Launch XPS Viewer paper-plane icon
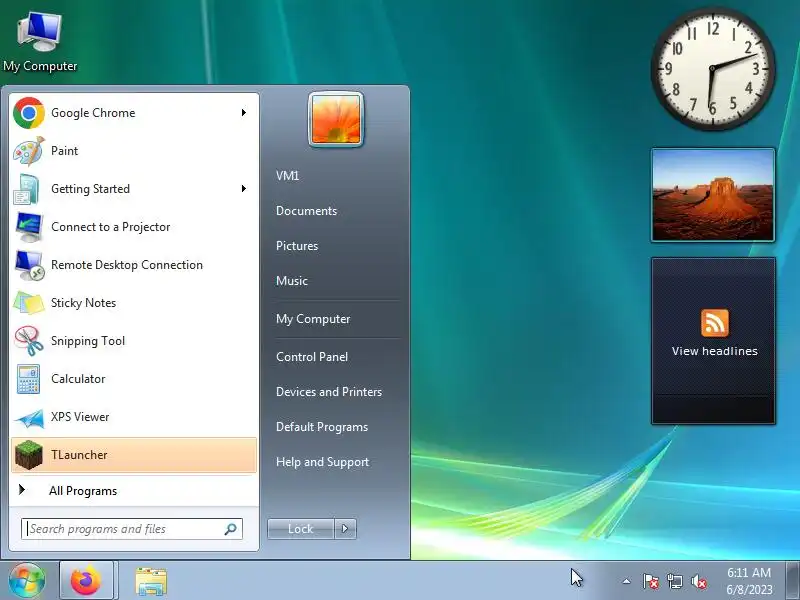 [29, 417]
